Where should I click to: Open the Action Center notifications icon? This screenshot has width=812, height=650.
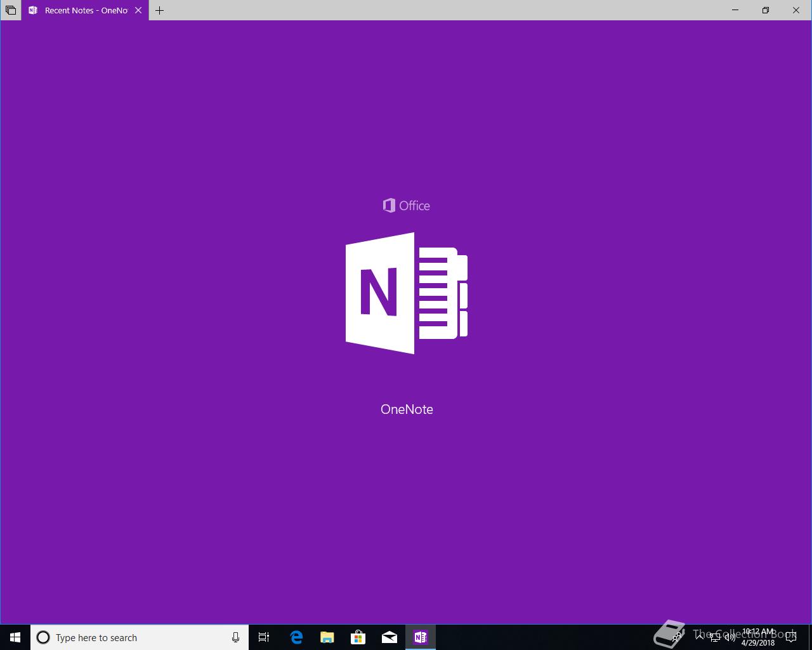pos(791,637)
